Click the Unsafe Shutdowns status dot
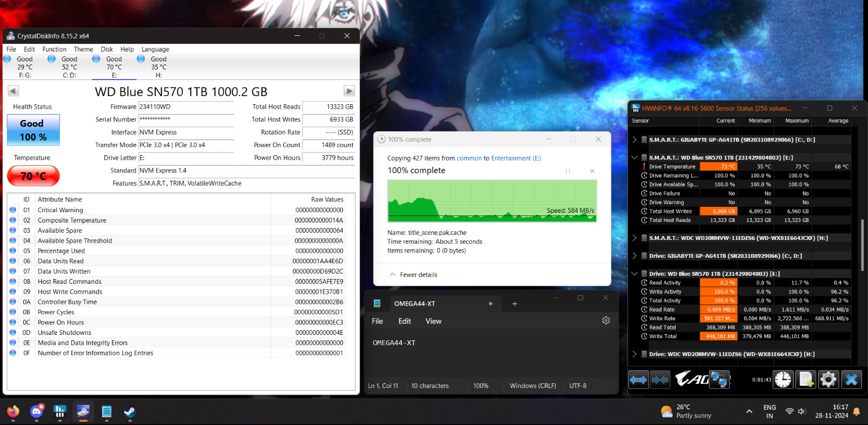868x425 pixels. 13,333
